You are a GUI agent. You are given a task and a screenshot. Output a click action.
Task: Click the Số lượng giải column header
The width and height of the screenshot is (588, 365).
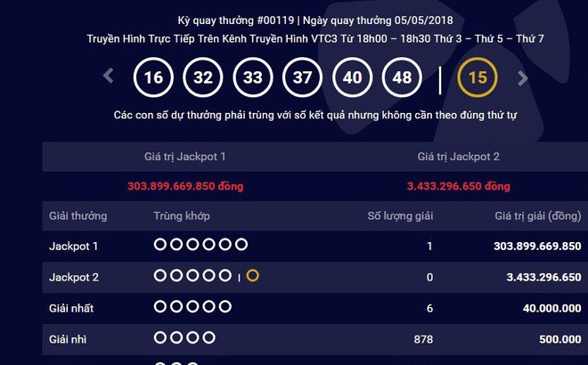coord(400,216)
